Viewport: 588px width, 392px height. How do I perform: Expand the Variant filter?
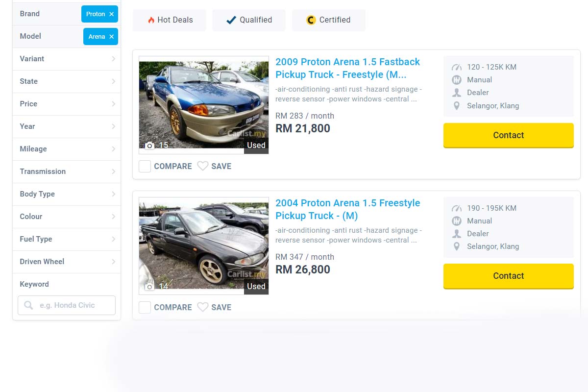(66, 59)
